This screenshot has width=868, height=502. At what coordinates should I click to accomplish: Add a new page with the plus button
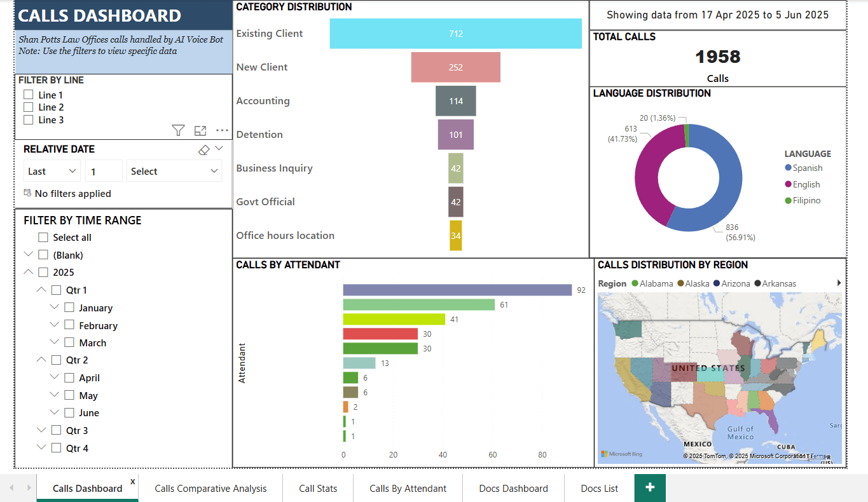650,487
